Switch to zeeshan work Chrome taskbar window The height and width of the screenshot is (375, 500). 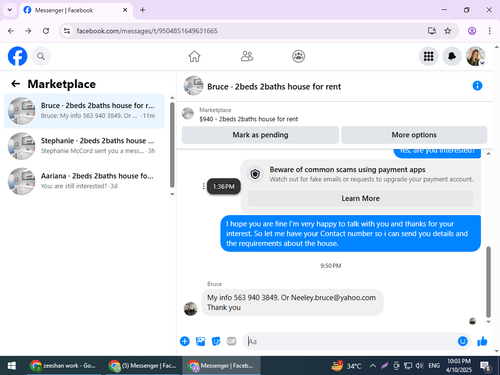[x=63, y=366]
